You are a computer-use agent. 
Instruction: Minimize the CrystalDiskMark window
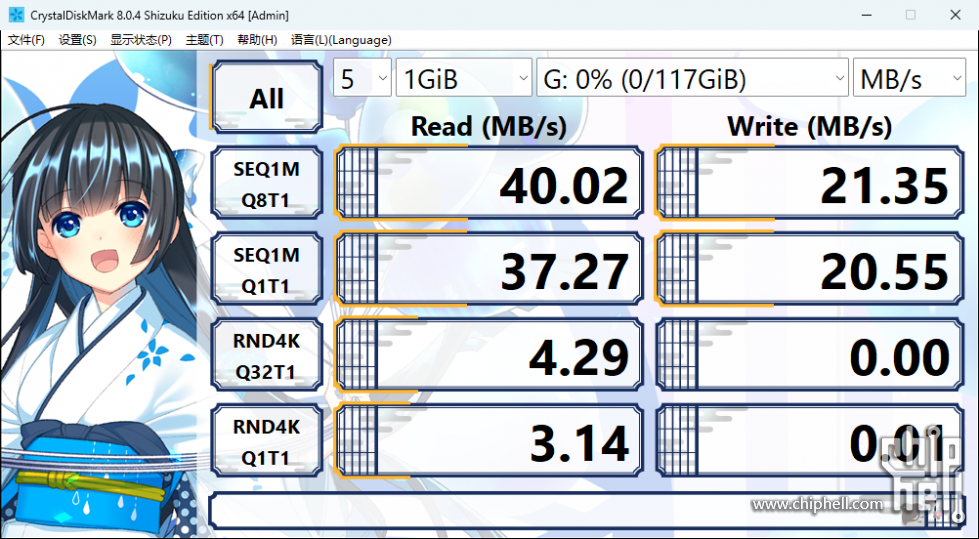point(866,15)
